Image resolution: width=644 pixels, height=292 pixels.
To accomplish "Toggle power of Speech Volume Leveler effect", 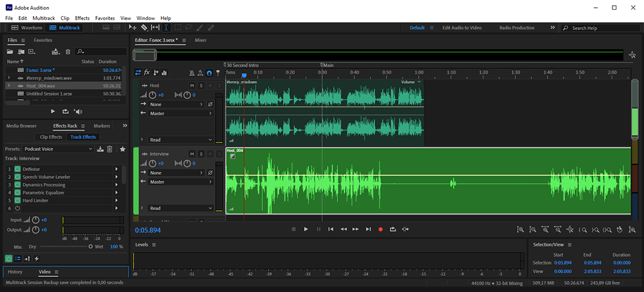I will click(17, 177).
